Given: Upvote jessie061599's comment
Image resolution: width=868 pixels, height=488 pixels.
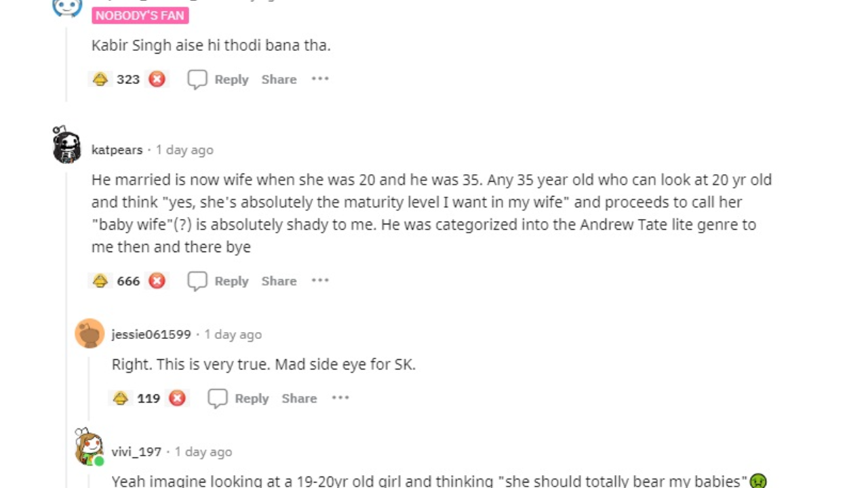Looking at the screenshot, I should click(121, 399).
